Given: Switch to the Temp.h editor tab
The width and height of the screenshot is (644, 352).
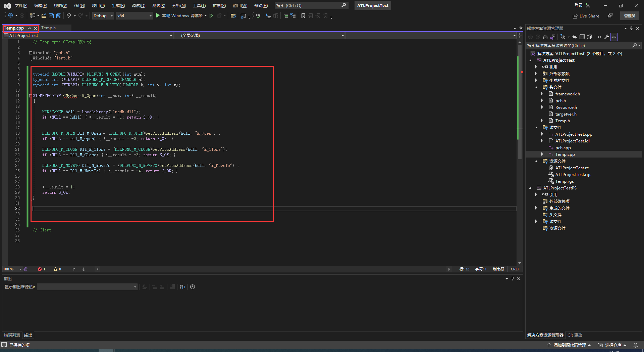Looking at the screenshot, I should (x=49, y=28).
